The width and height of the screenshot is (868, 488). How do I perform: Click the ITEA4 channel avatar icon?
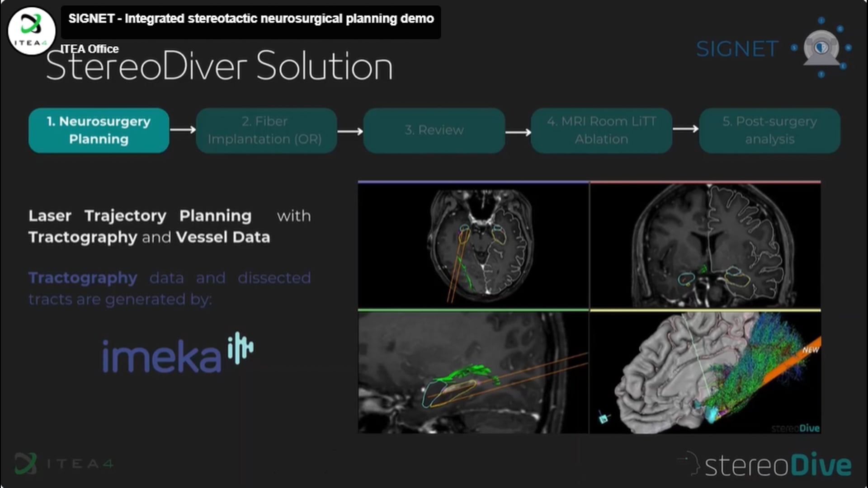32,31
